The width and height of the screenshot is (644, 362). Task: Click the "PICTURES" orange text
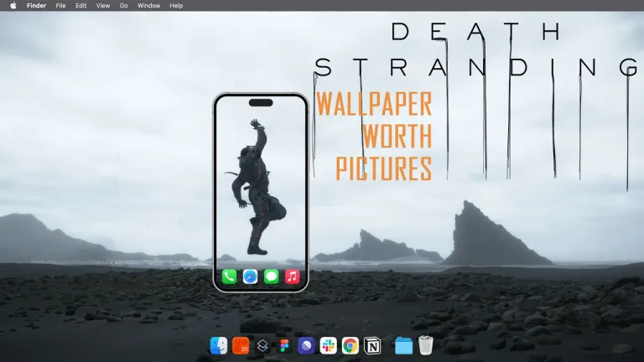383,168
